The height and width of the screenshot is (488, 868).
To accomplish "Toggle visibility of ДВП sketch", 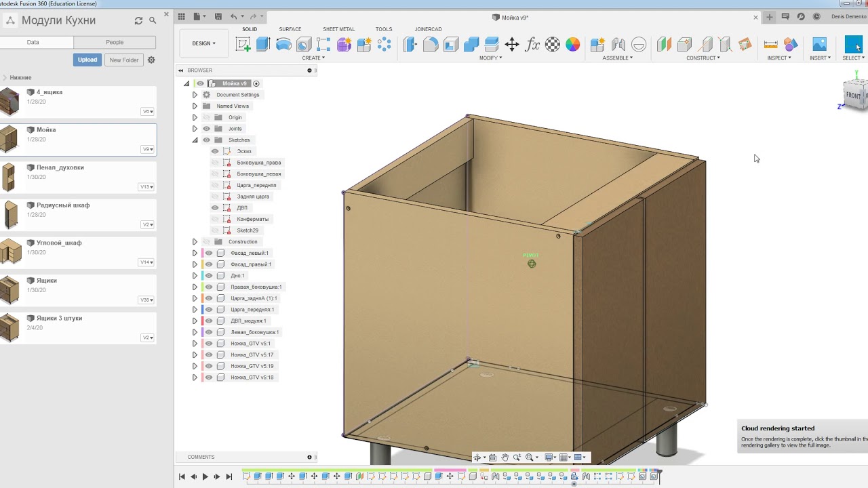I will pyautogui.click(x=215, y=207).
